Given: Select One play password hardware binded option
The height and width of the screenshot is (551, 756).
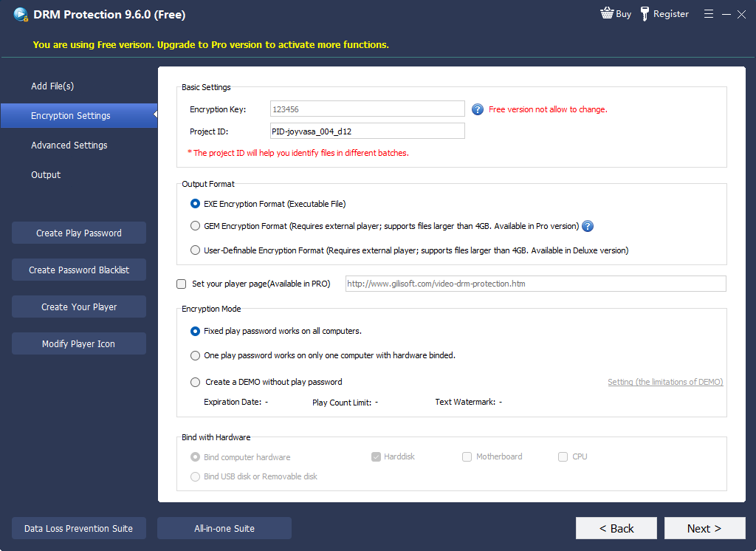Looking at the screenshot, I should 195,355.
